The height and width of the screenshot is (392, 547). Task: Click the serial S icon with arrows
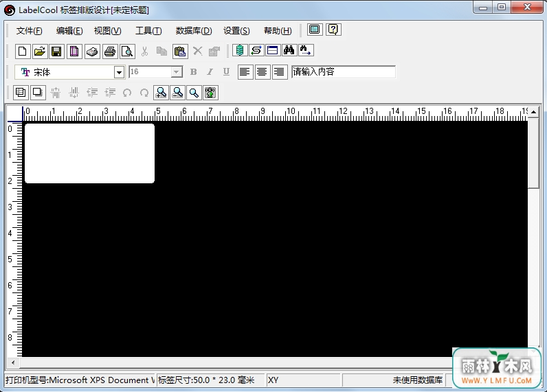click(x=256, y=50)
